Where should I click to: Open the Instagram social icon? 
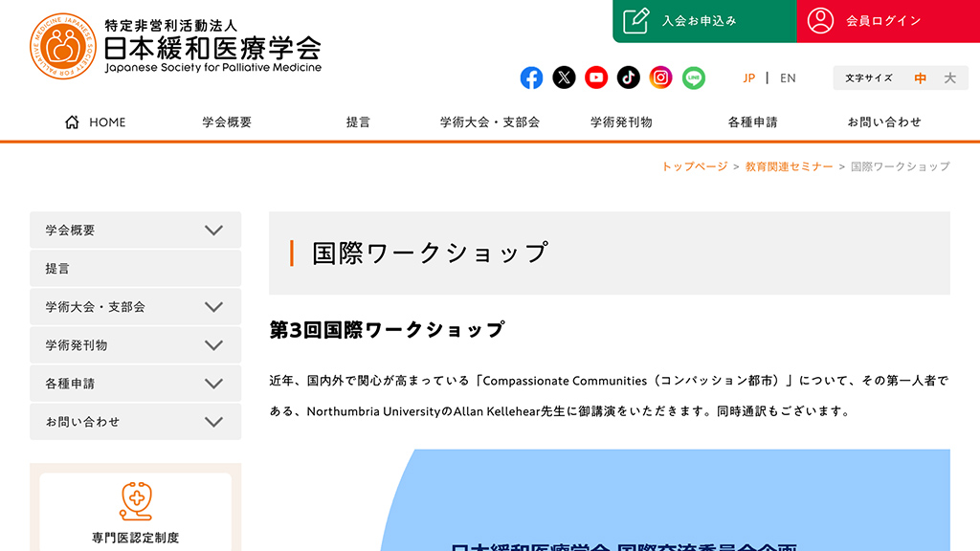660,78
